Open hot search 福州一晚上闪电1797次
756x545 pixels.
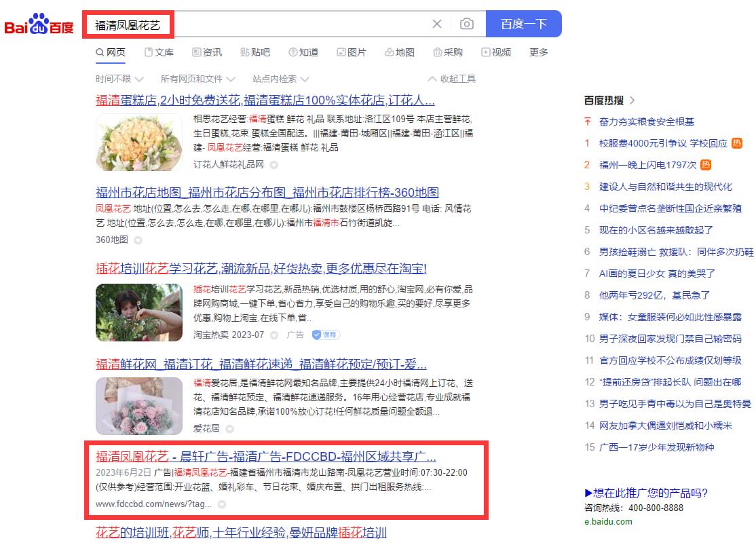coord(647,165)
